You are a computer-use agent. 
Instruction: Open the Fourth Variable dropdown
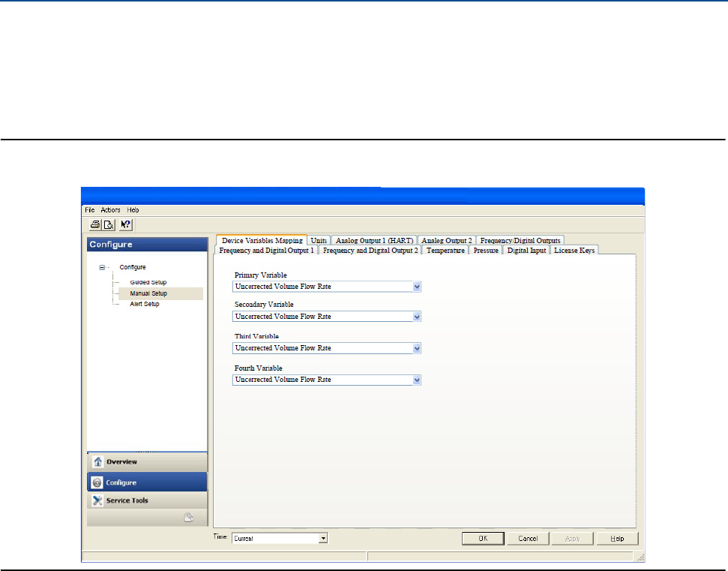click(416, 380)
